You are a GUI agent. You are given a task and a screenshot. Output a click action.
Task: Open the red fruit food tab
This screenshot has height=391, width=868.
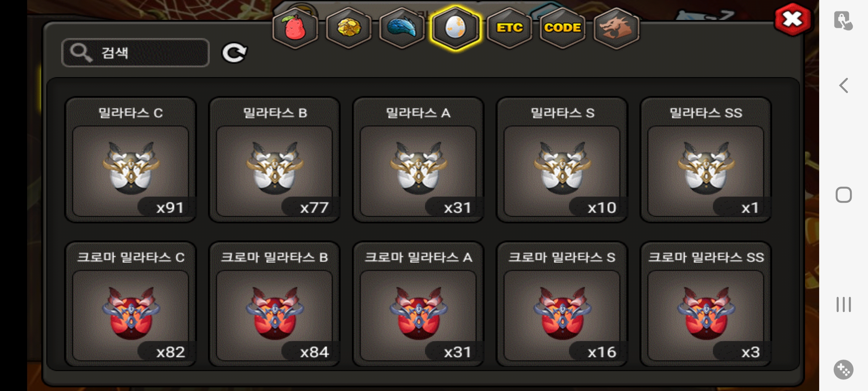295,28
